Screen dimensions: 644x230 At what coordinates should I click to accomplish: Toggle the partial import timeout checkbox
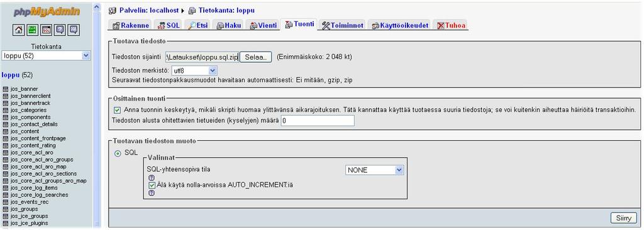117,110
